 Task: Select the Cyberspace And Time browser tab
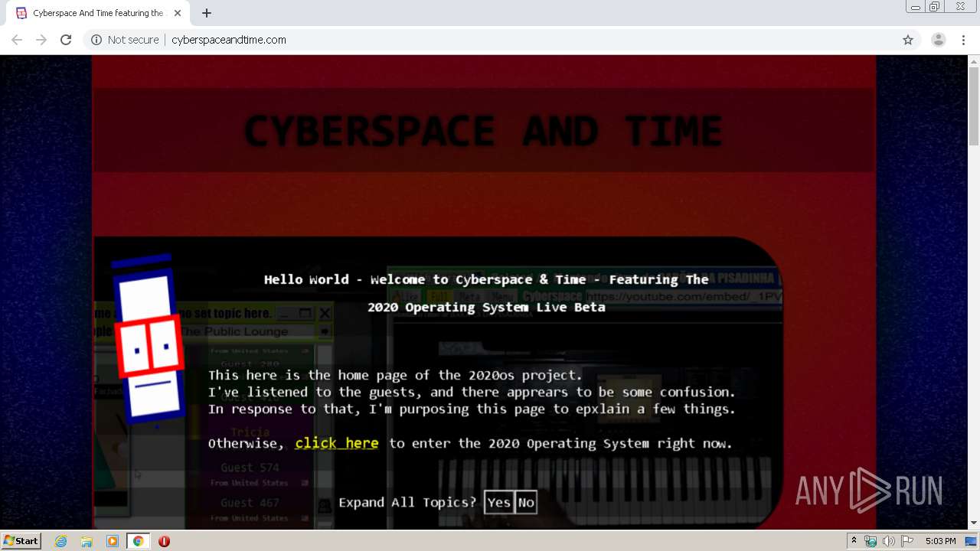(x=97, y=13)
